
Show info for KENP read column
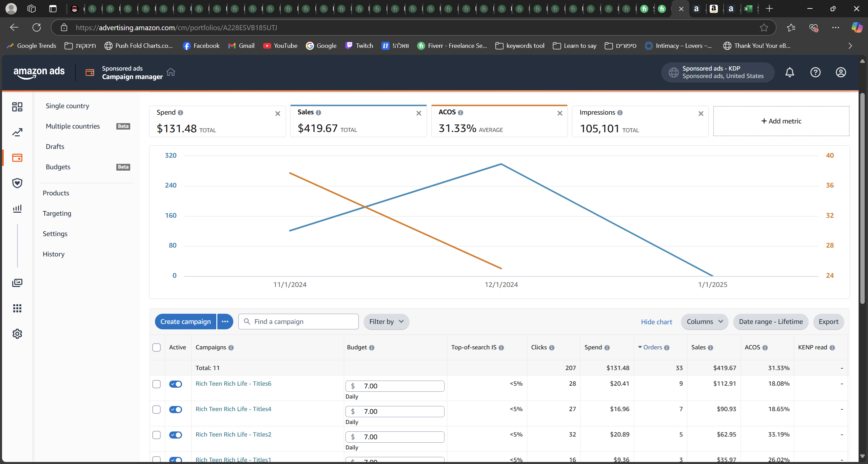832,348
